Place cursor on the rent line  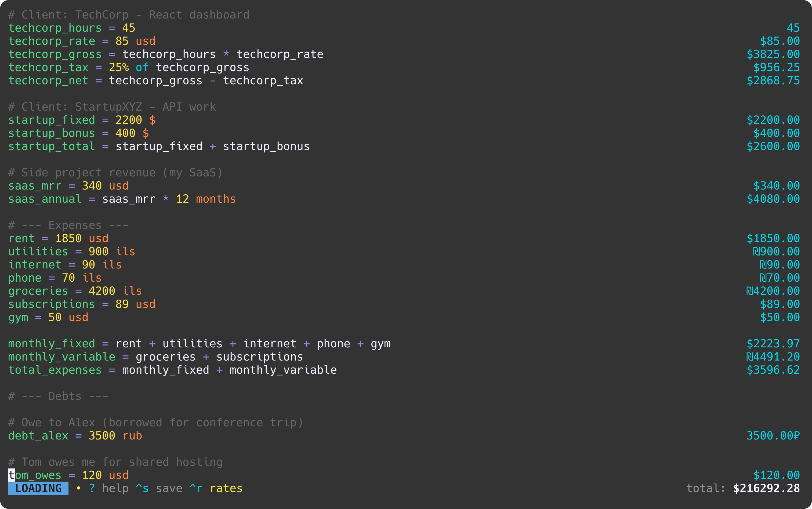tap(58, 238)
